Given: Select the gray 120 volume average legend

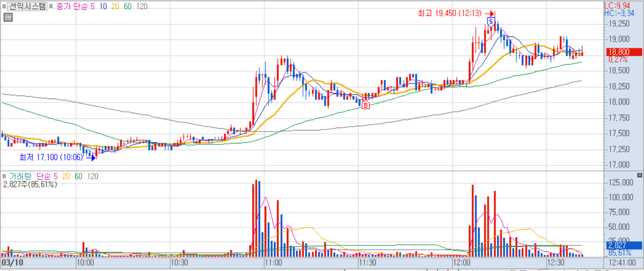Looking at the screenshot, I should (92, 176).
